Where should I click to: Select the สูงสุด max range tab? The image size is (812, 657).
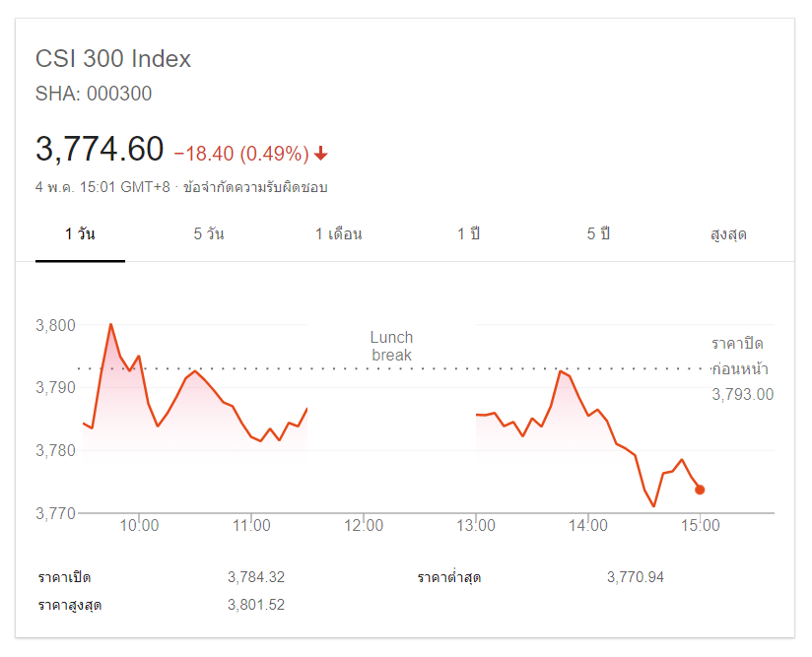pos(728,234)
